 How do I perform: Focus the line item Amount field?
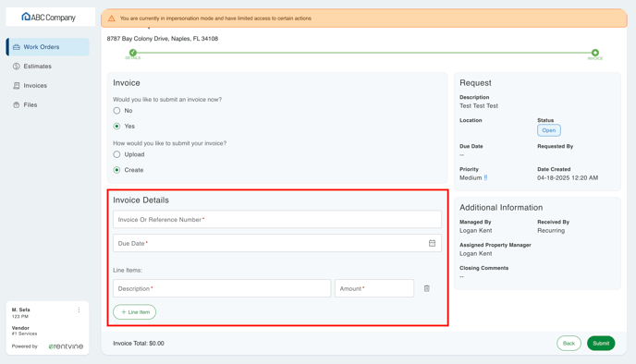click(374, 288)
